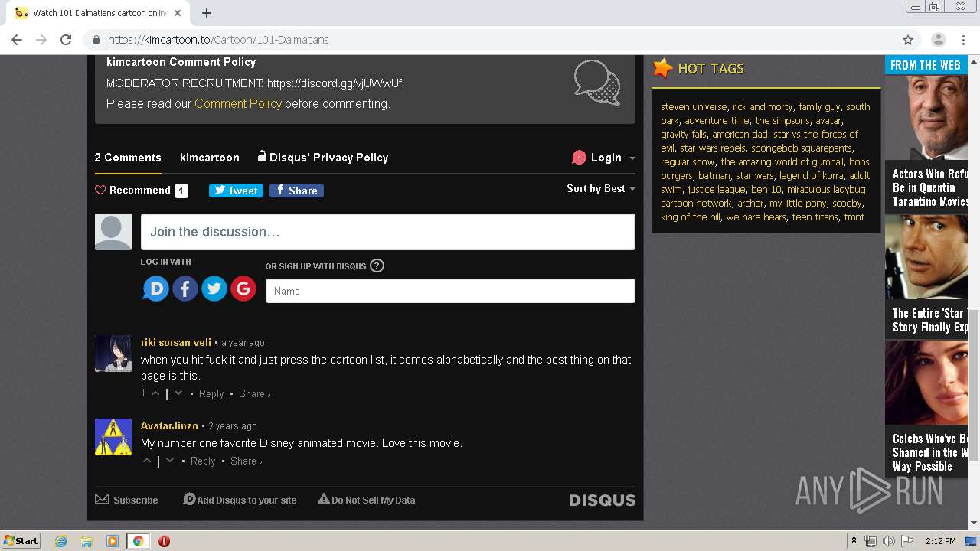980x551 pixels.
Task: Open sign-up help question mark icon
Action: [377, 266]
